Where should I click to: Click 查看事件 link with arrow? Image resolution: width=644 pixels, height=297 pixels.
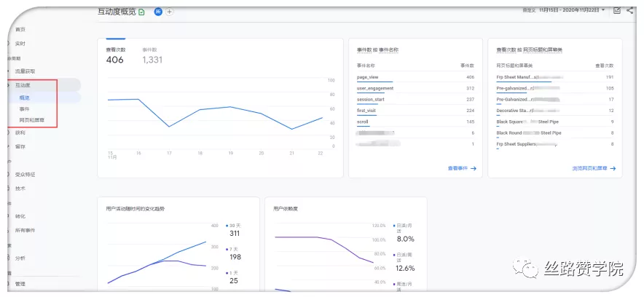click(x=462, y=168)
